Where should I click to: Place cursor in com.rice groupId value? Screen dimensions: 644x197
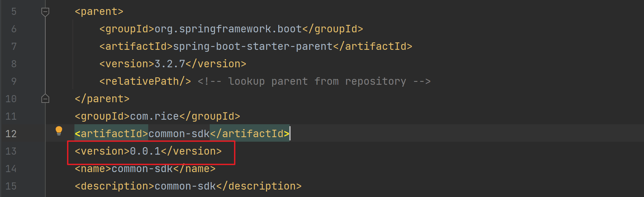[154, 116]
